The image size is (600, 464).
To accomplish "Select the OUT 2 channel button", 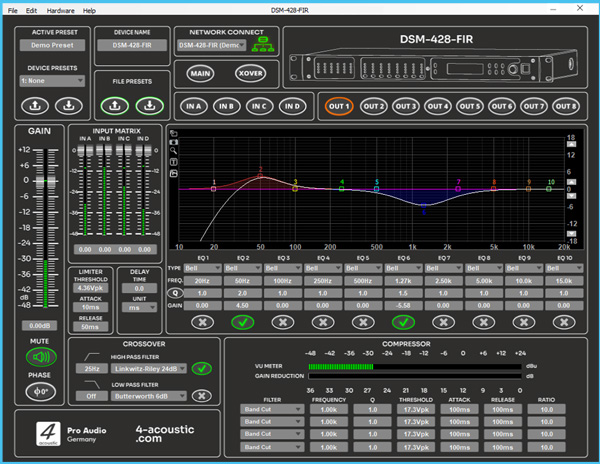I will point(373,106).
